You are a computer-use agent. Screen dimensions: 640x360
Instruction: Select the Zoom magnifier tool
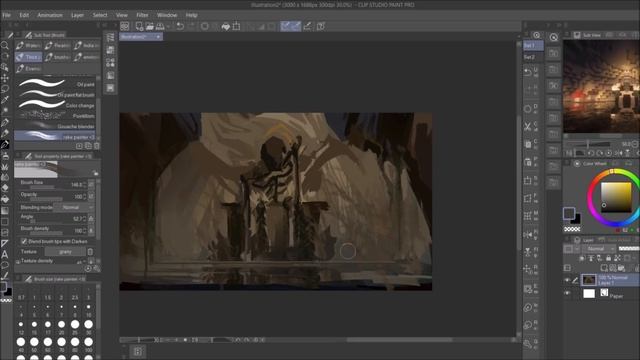pyautogui.click(x=5, y=45)
